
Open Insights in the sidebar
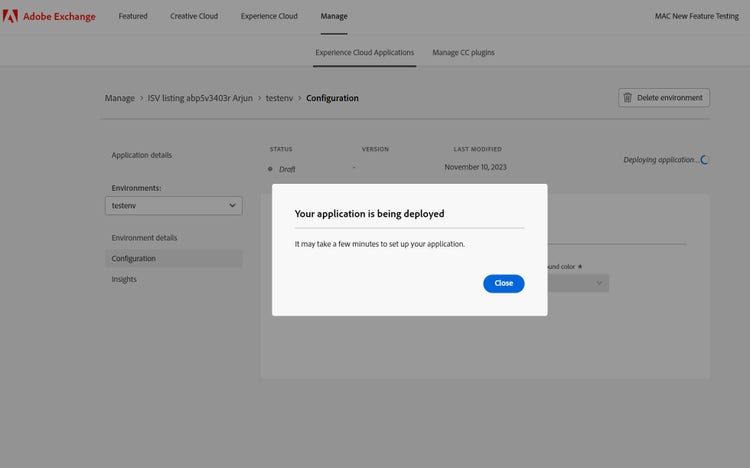coord(124,279)
